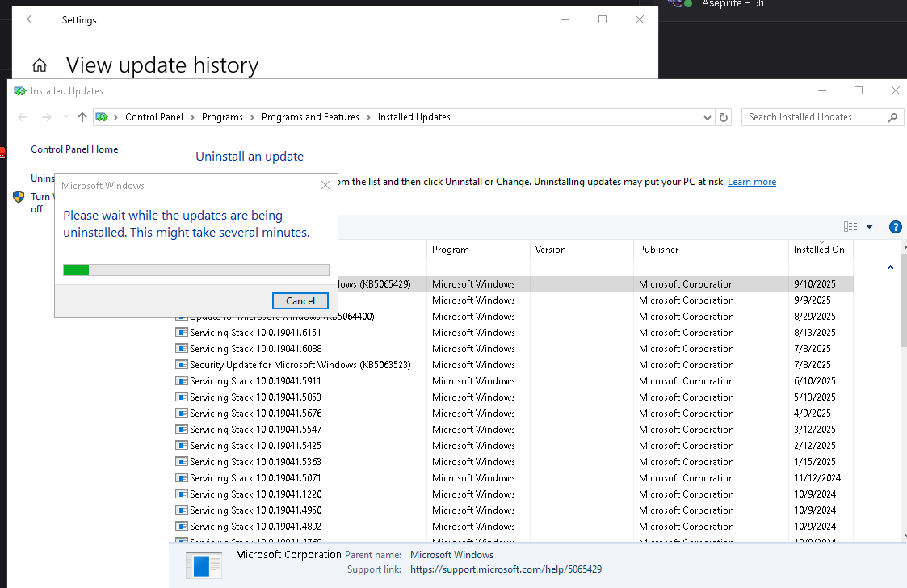Refresh the Installed Updates list
This screenshot has height=588, width=907.
723,117
